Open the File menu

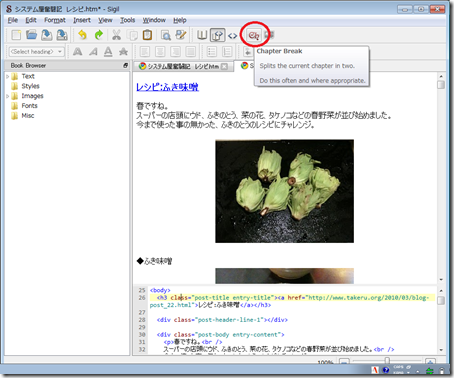13,20
